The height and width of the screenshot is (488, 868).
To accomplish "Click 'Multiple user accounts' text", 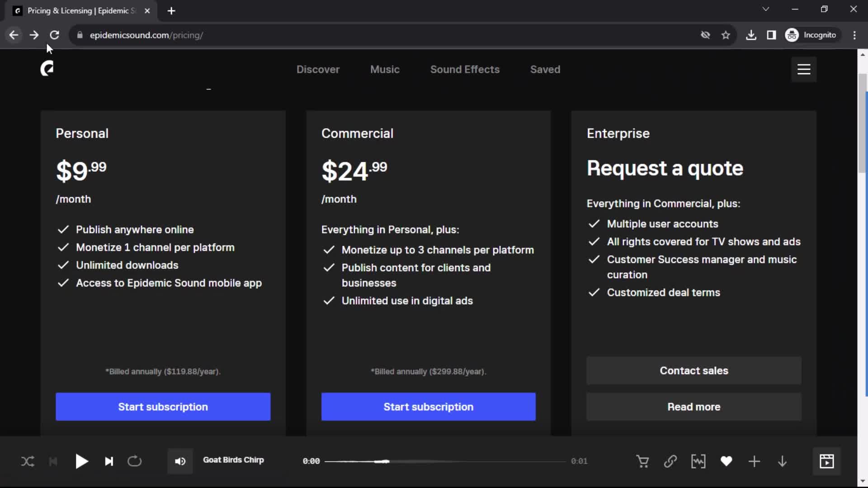I will click(x=662, y=224).
